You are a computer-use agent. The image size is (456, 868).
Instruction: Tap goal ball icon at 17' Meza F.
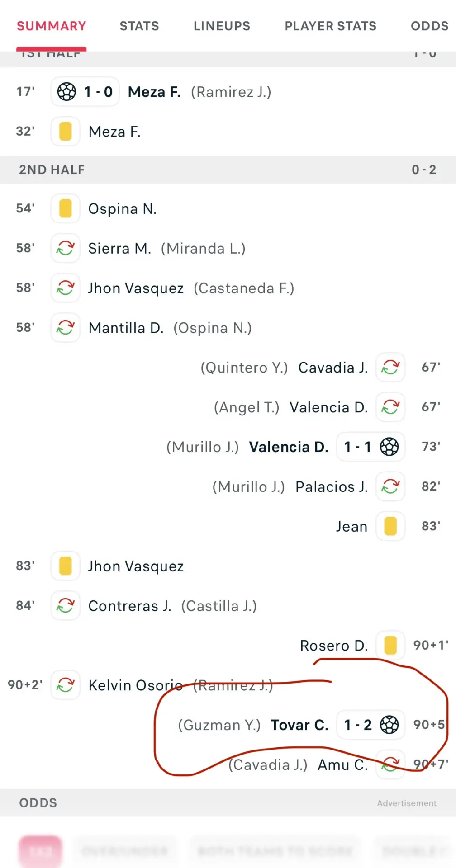(x=66, y=92)
